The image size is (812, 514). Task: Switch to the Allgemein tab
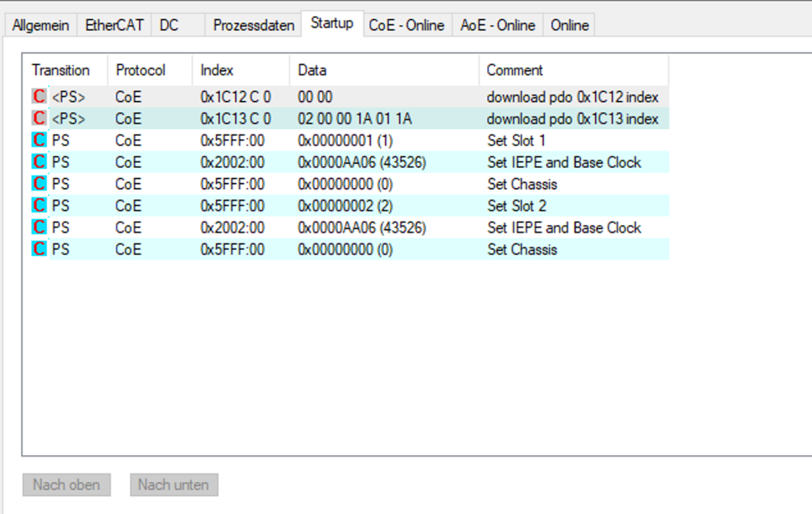[x=40, y=26]
